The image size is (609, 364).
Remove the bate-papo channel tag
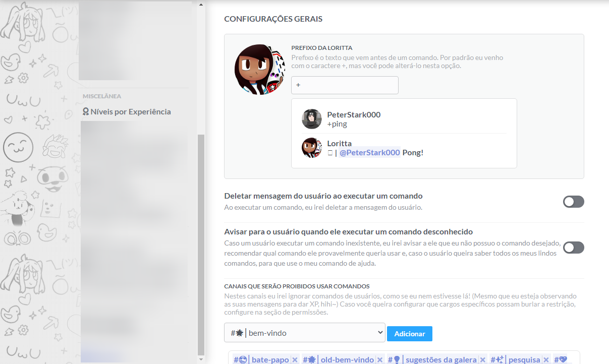click(295, 359)
